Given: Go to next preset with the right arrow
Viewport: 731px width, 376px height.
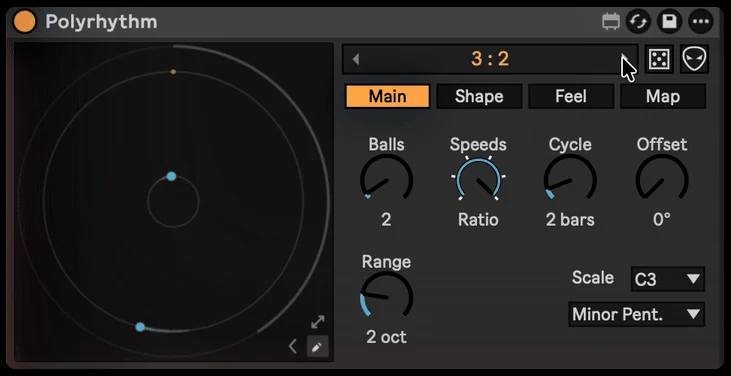Looking at the screenshot, I should [625, 59].
